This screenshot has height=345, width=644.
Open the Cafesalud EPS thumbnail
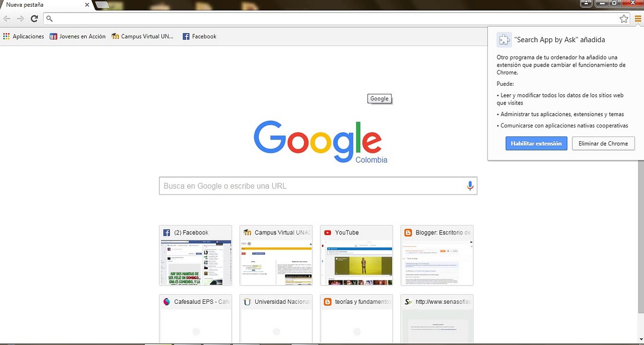[195, 319]
